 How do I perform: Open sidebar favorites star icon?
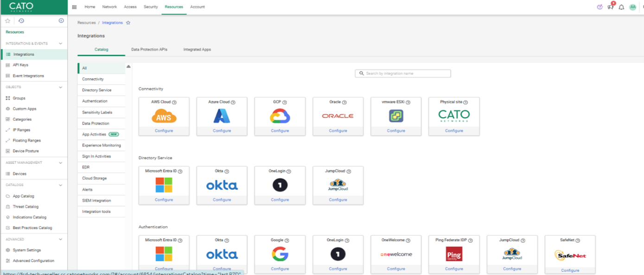click(x=7, y=21)
